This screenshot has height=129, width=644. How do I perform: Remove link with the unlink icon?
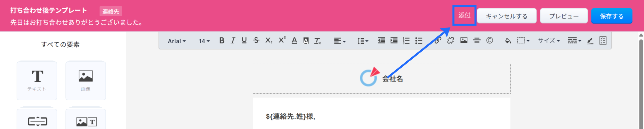tap(450, 40)
